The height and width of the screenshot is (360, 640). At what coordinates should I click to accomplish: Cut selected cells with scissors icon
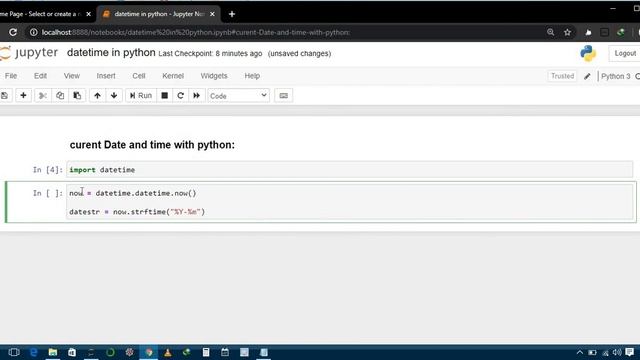coord(42,96)
